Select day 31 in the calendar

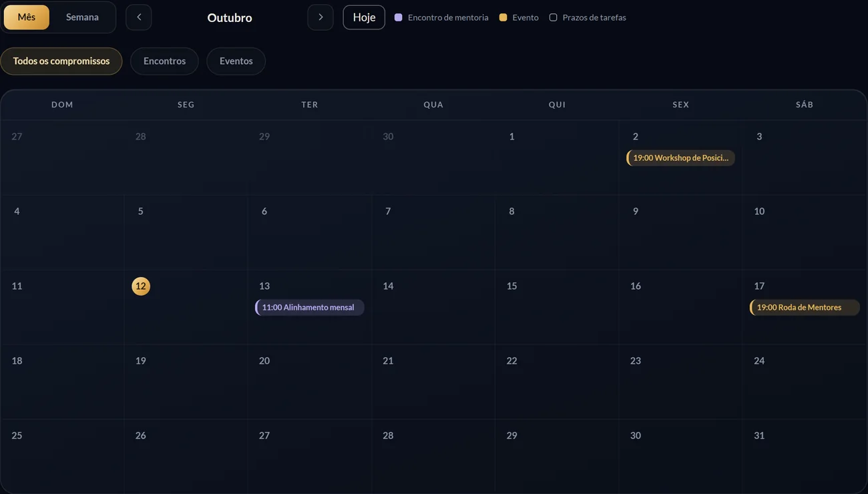(759, 436)
